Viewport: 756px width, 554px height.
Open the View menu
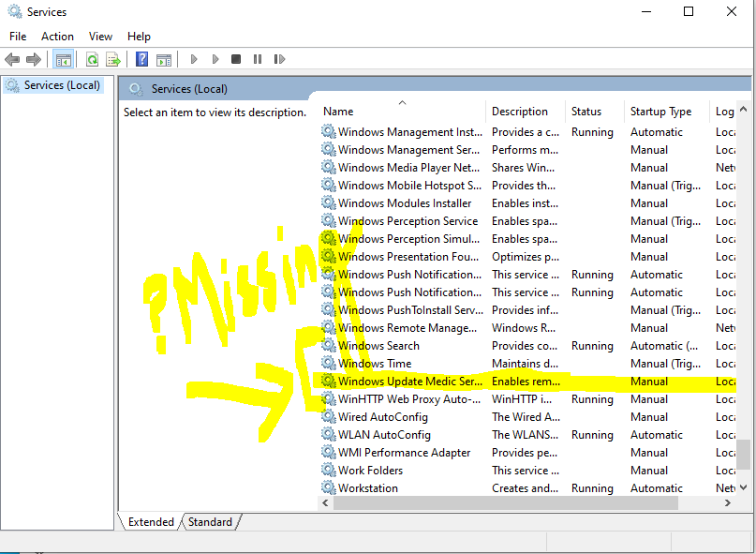pyautogui.click(x=100, y=37)
